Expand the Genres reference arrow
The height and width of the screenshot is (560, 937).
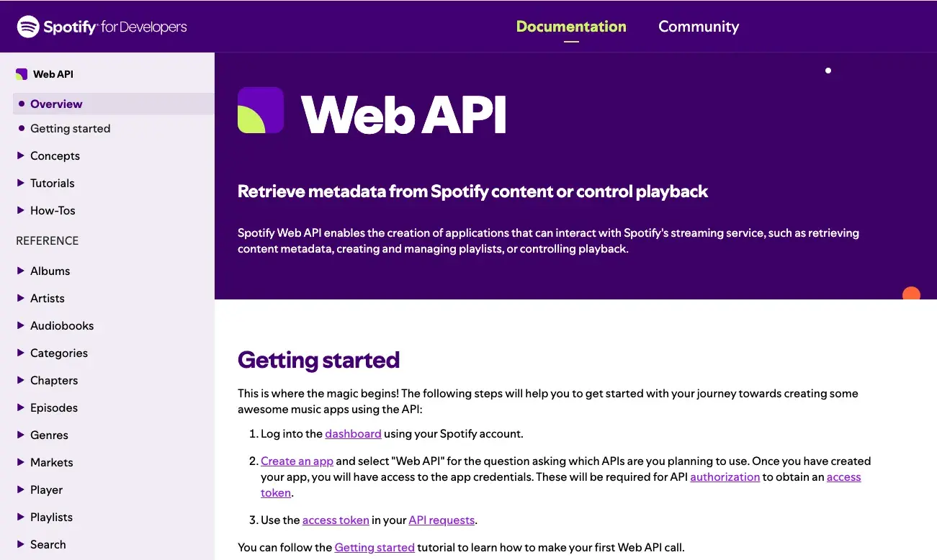tap(21, 435)
